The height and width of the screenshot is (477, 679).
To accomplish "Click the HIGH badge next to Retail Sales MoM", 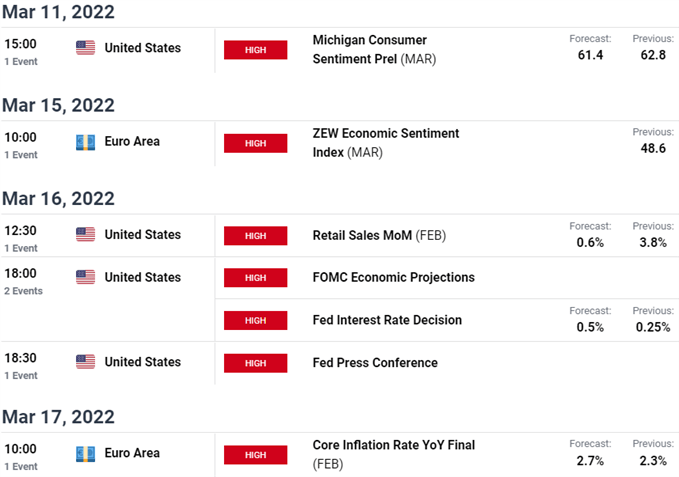I will [255, 236].
